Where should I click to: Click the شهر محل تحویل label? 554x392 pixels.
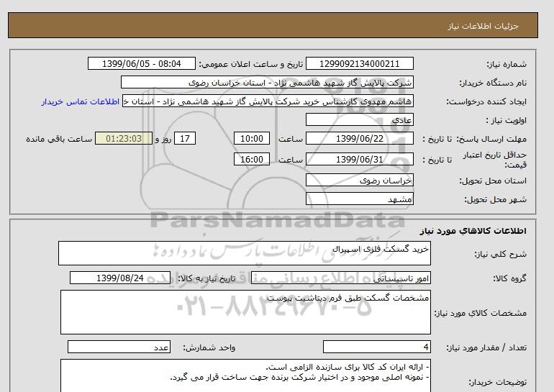pyautogui.click(x=495, y=199)
